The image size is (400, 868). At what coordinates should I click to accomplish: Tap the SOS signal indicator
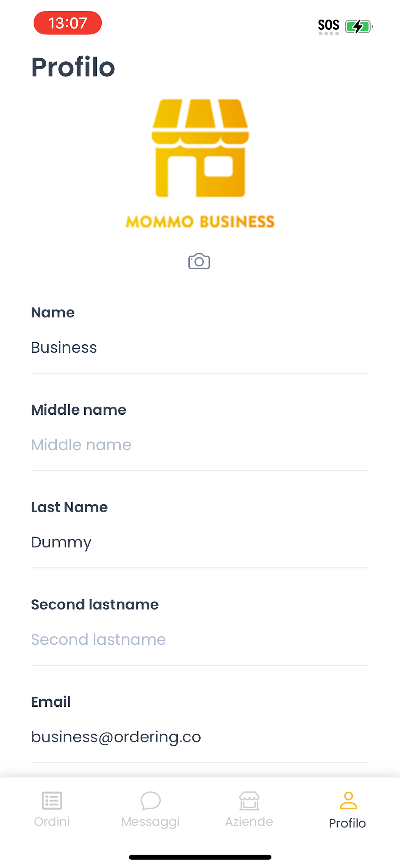point(328,26)
